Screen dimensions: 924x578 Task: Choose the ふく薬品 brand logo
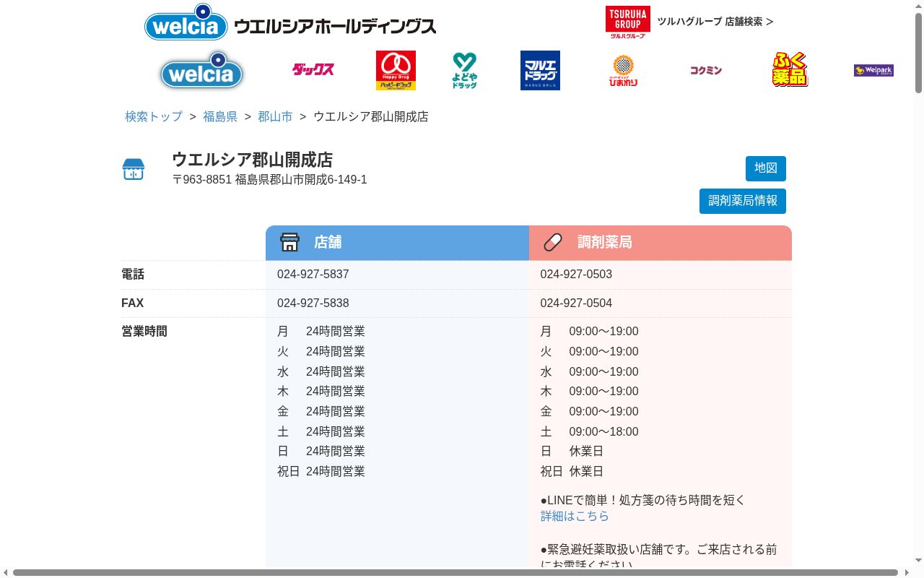(x=790, y=70)
